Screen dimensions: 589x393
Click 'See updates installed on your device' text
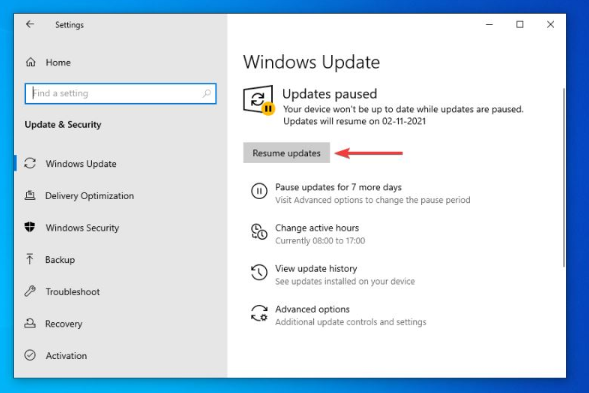(x=345, y=281)
